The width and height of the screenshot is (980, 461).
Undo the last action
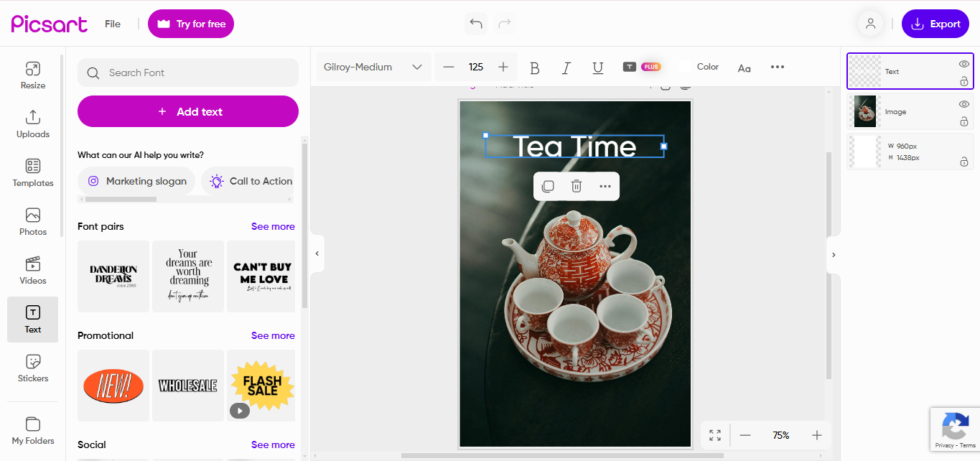point(476,24)
